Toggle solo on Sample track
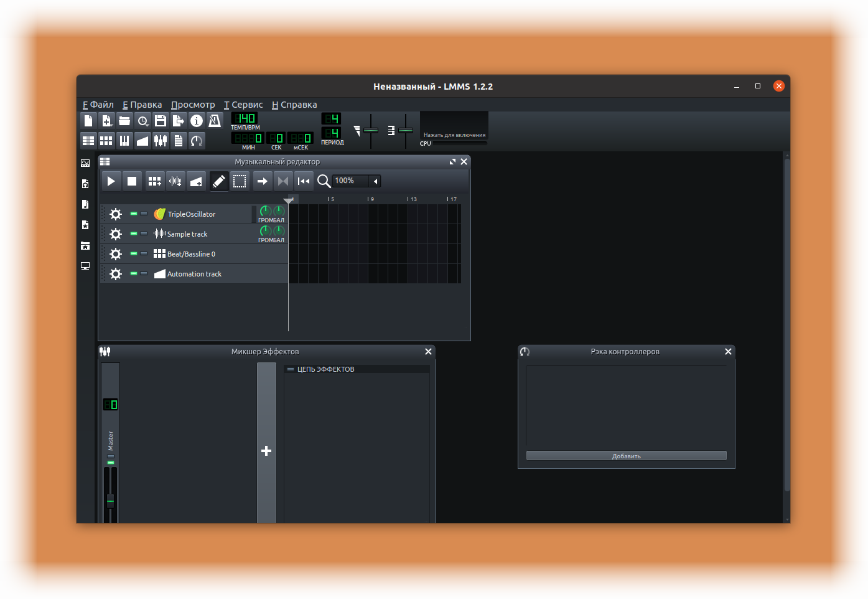The width and height of the screenshot is (868, 599). [x=144, y=233]
